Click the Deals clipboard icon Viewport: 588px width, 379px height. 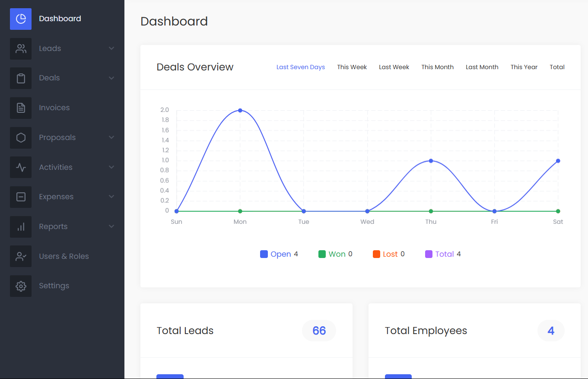pos(21,78)
